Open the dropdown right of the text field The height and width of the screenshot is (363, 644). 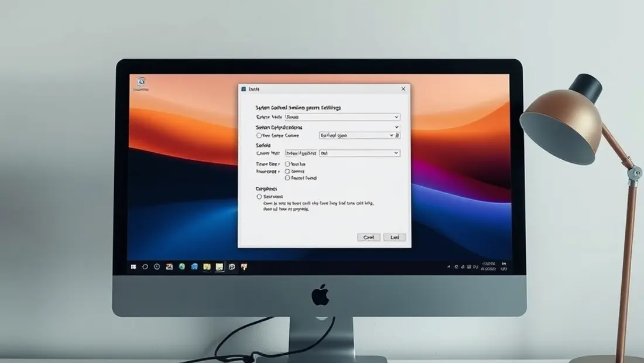tap(360, 153)
